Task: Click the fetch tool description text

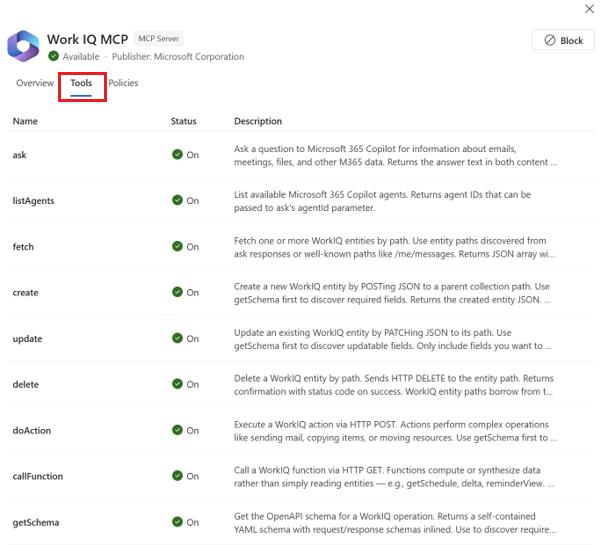Action: coord(395,247)
